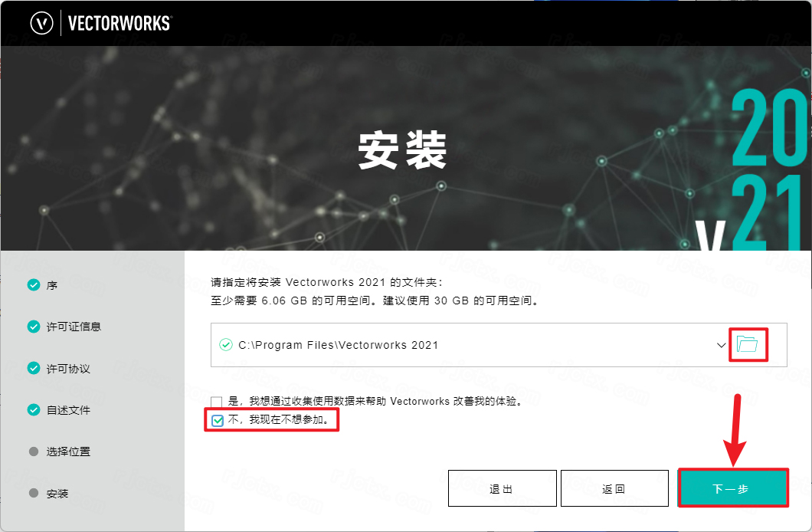The height and width of the screenshot is (532, 812).
Task: Open the folder browse icon
Action: [x=747, y=344]
